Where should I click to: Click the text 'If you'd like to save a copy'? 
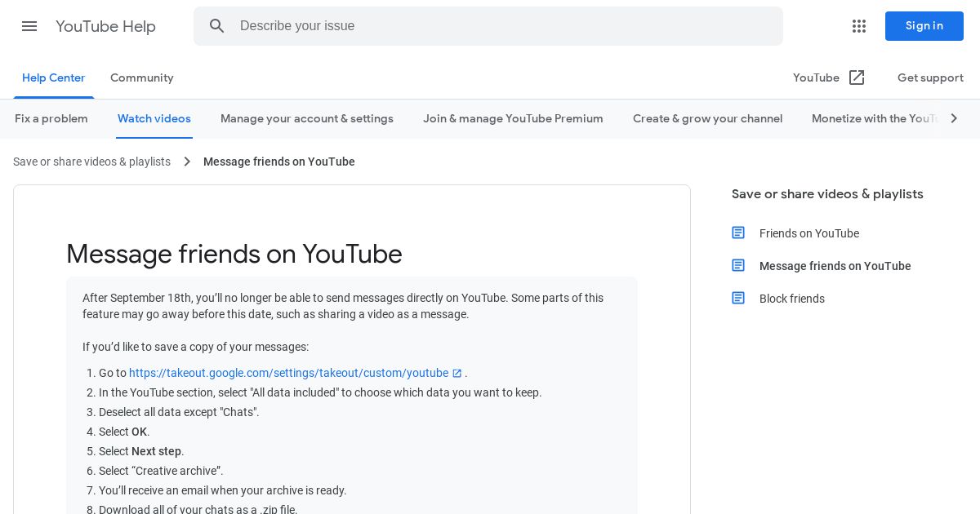coord(195,347)
